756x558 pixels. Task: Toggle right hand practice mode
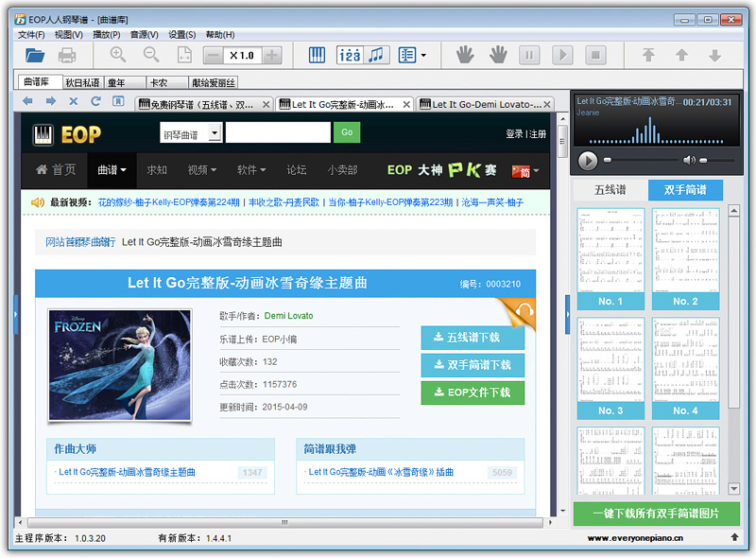click(x=497, y=55)
